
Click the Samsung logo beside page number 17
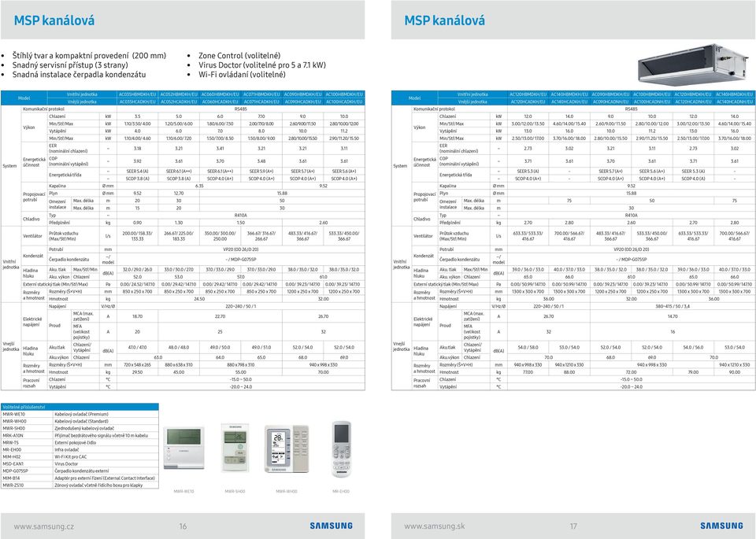(x=722, y=526)
